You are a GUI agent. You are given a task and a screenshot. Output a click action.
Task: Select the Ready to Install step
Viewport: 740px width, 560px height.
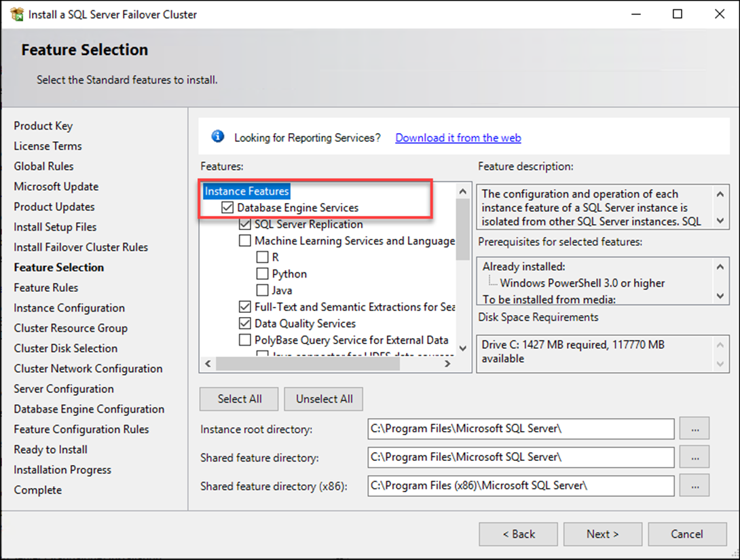tap(50, 450)
